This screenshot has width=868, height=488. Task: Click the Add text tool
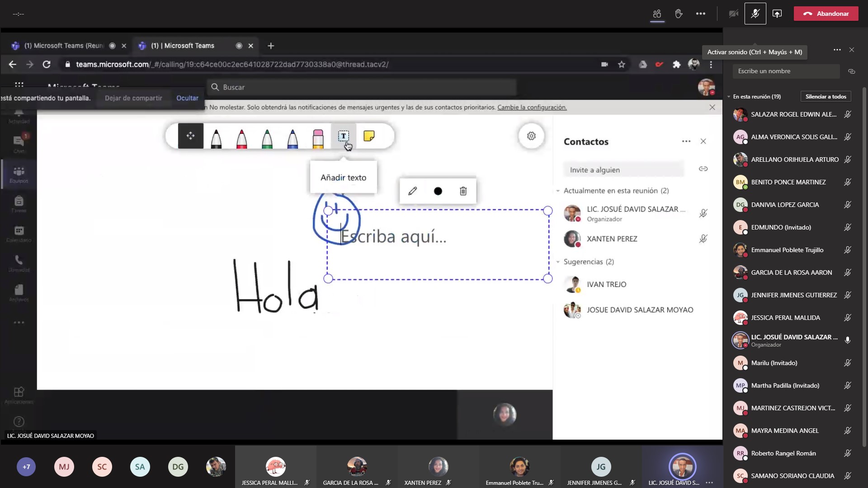(344, 136)
